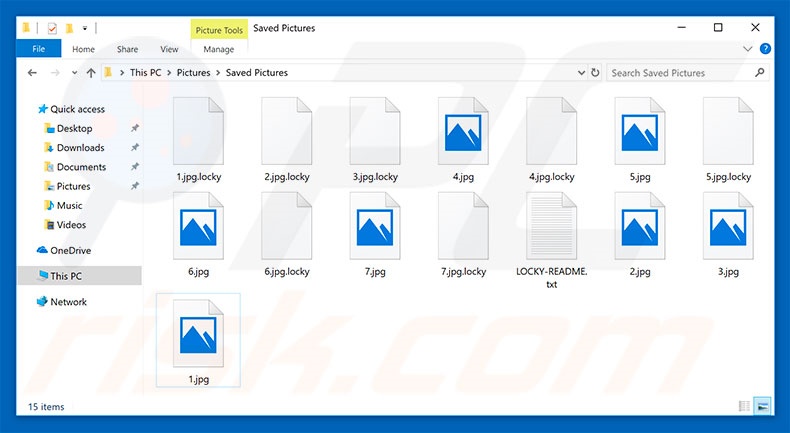The height and width of the screenshot is (433, 790).
Task: Select This PC in navigation pane
Action: [x=80, y=276]
